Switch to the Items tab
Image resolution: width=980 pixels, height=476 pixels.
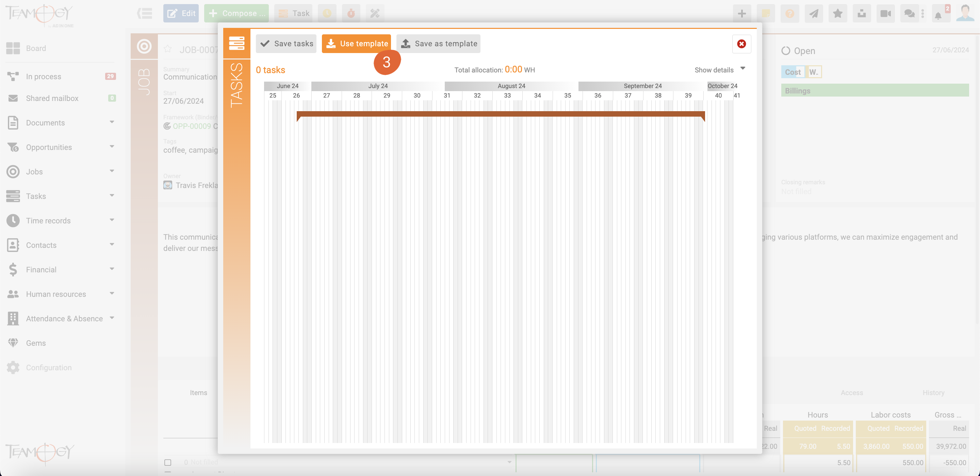click(199, 393)
